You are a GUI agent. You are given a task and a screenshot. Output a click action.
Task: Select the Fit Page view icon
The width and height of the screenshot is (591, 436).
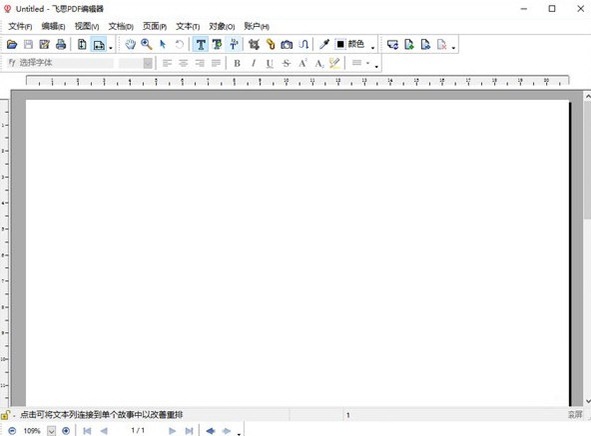point(82,44)
